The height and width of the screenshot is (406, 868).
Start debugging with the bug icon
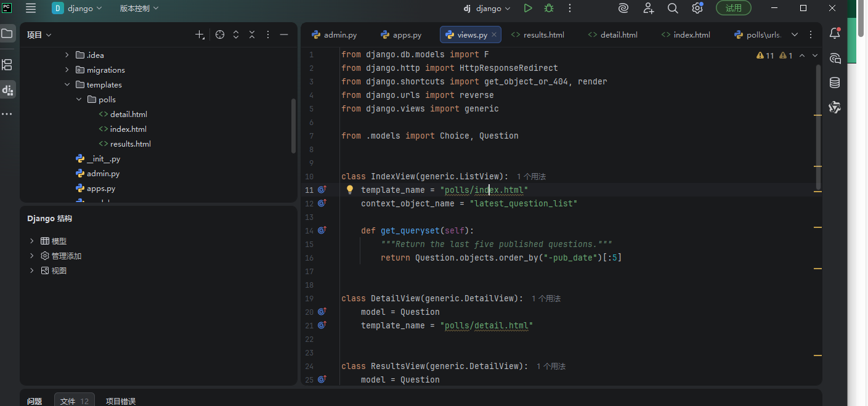click(x=549, y=8)
